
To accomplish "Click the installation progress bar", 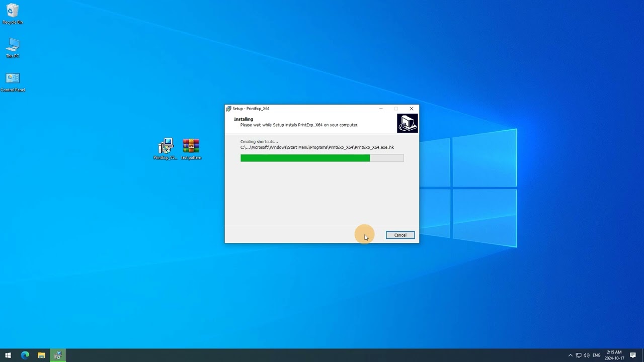I will [x=322, y=158].
